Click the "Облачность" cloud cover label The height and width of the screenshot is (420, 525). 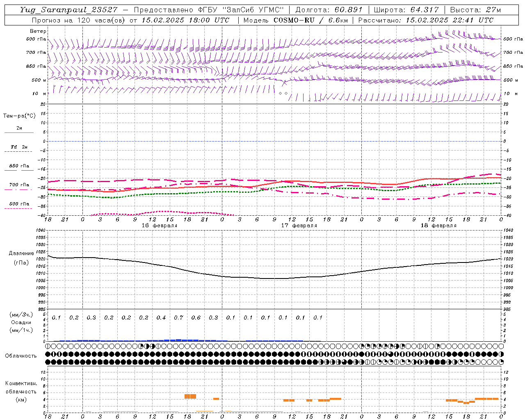[21, 356]
